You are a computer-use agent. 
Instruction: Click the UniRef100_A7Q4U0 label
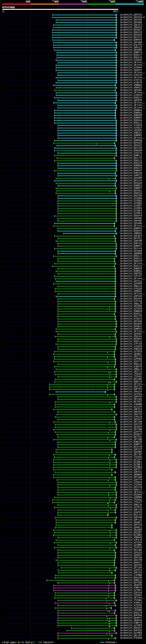pos(131,60)
